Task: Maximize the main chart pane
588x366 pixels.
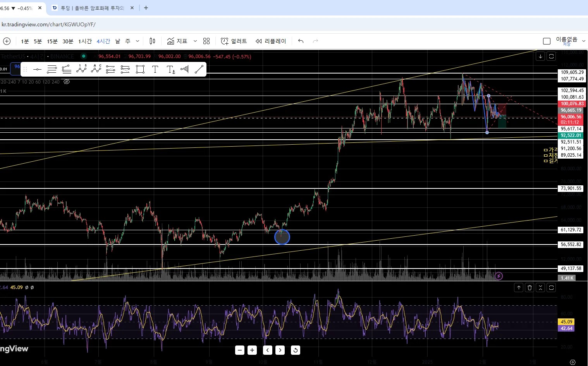Action: (551, 56)
